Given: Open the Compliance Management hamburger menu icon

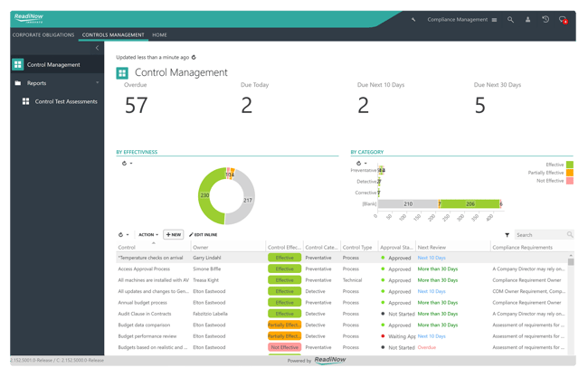Looking at the screenshot, I should (x=494, y=20).
